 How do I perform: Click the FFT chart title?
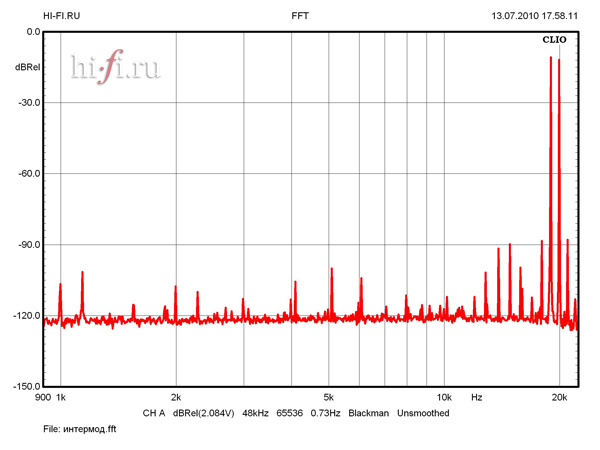[300, 16]
